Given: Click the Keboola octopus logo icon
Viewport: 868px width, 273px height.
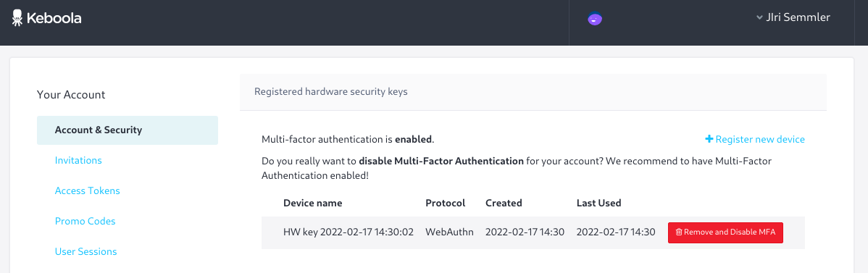Looking at the screenshot, I should pos(17,17).
